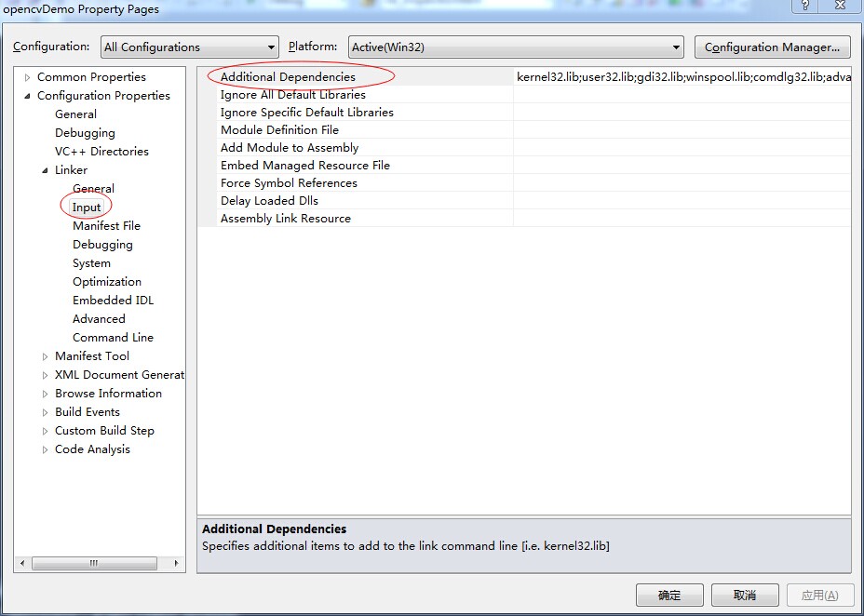
Task: Open the Platform dropdown
Action: (x=516, y=47)
